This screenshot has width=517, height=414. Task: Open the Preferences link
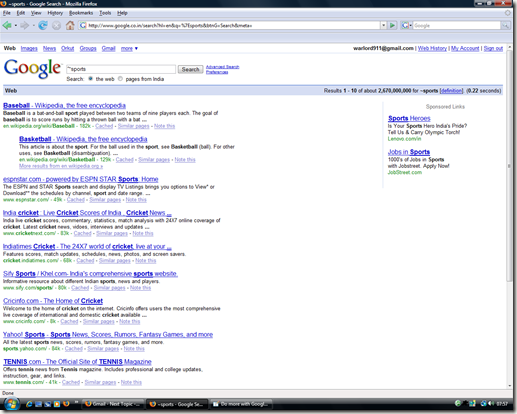click(x=217, y=72)
